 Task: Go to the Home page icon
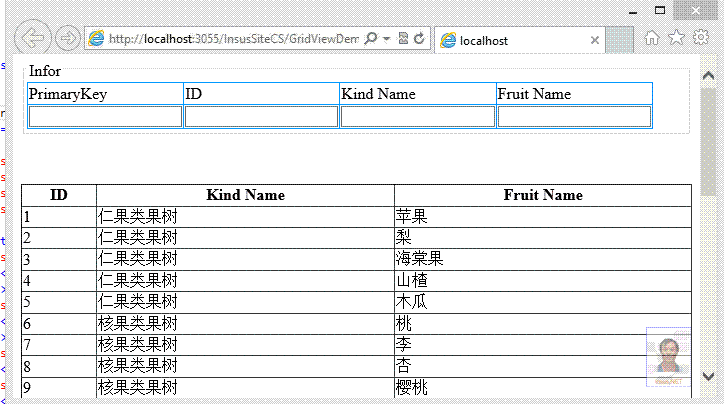652,37
